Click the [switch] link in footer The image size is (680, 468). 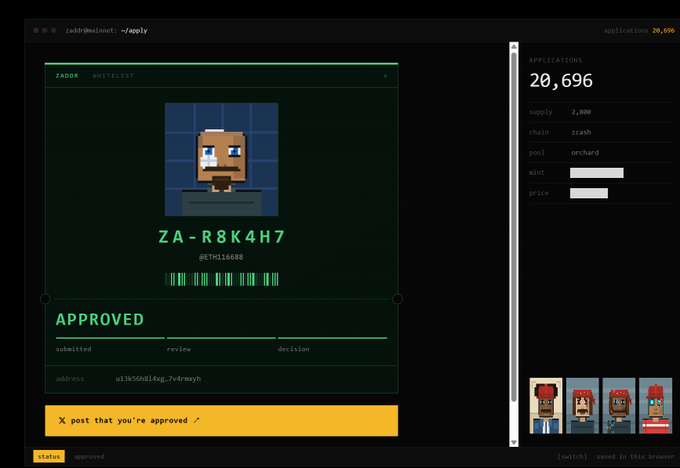click(572, 456)
